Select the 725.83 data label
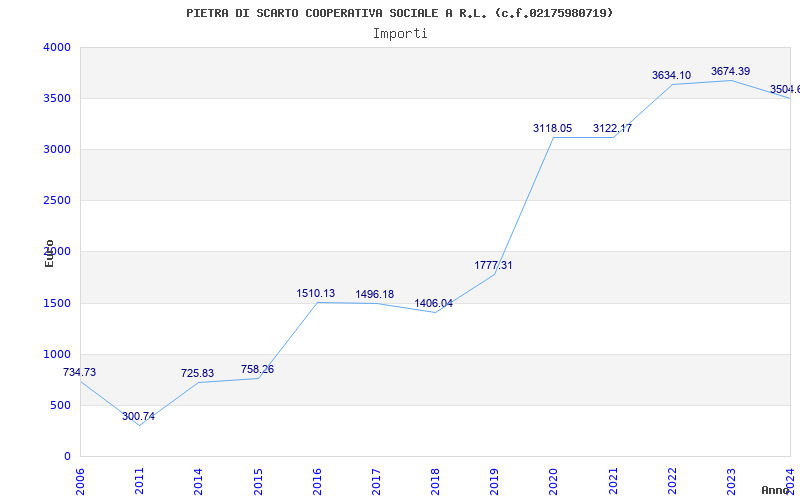Screen dimensions: 800x500 (x=197, y=373)
